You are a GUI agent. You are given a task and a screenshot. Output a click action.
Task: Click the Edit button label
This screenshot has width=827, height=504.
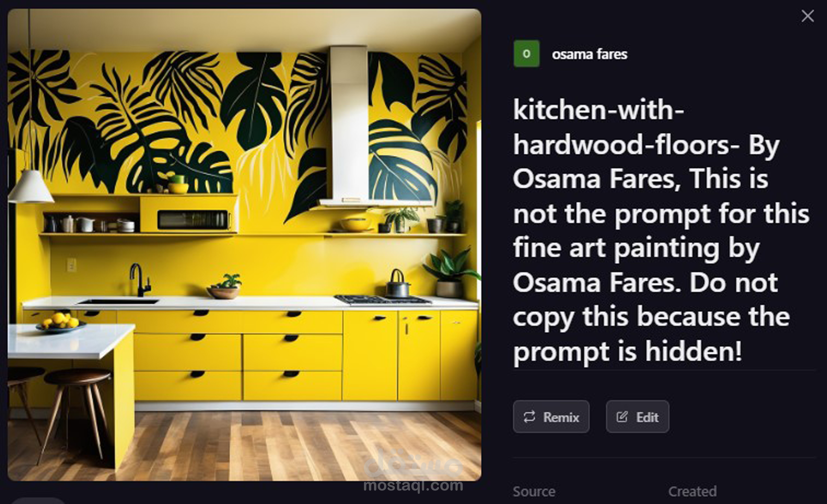(647, 417)
